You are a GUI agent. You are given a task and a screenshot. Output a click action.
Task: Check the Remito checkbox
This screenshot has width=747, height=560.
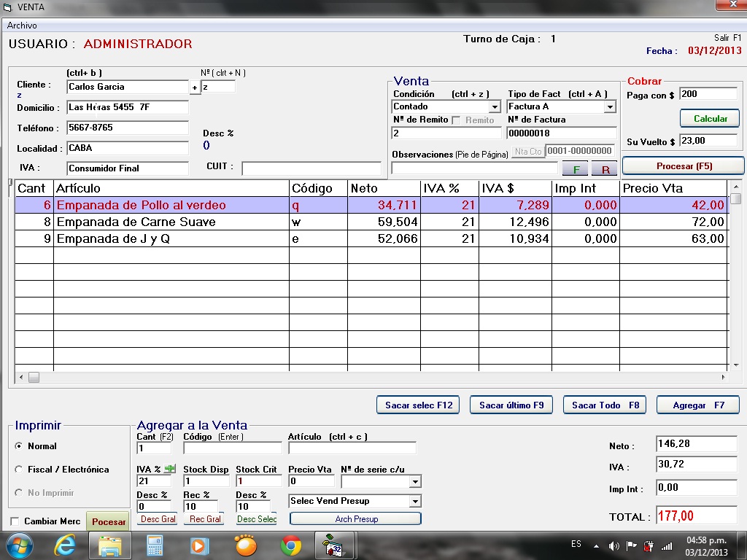[x=456, y=120]
